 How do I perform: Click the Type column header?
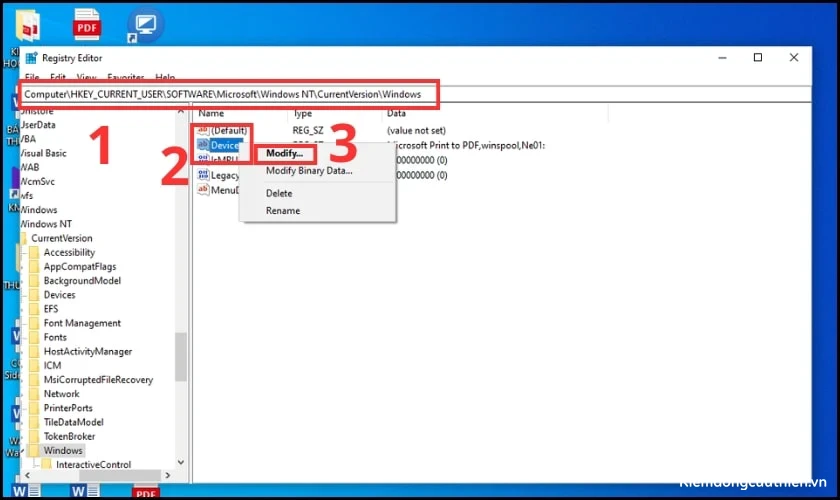point(303,113)
